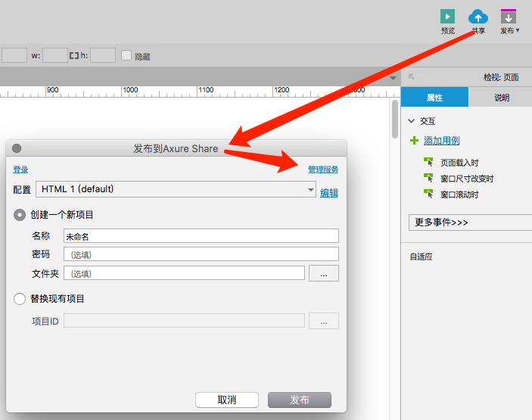The width and height of the screenshot is (532, 420).
Task: Click the 取消 cancel button
Action: (227, 400)
